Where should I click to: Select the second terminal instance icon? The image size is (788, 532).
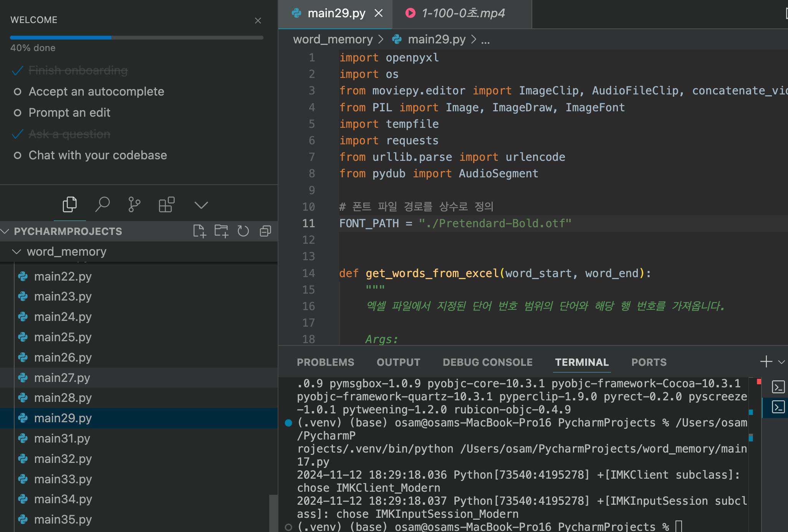(778, 407)
